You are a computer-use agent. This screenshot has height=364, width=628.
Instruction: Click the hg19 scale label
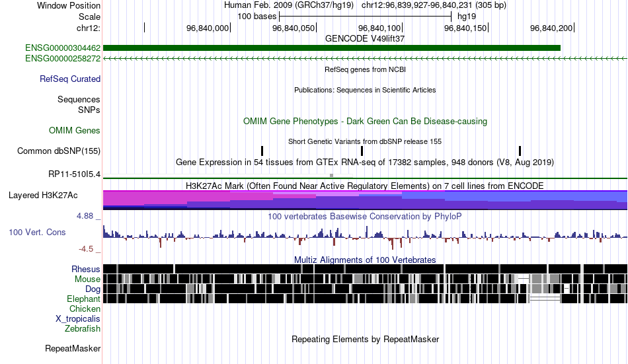(467, 17)
